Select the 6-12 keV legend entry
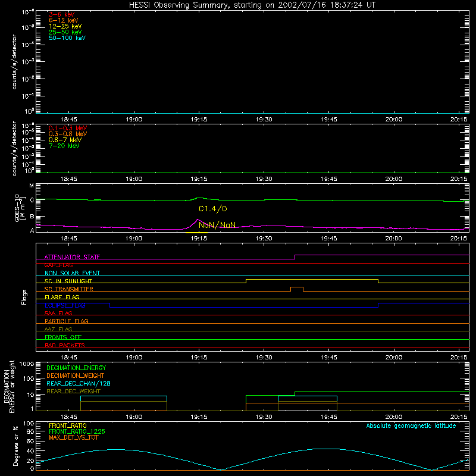Screen dimensions: 476x476 tap(64, 20)
